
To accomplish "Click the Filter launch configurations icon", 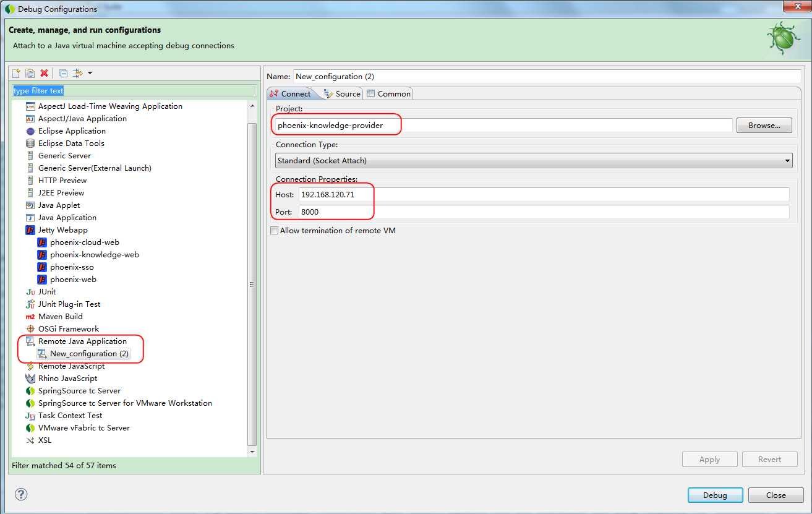I will pyautogui.click(x=77, y=73).
